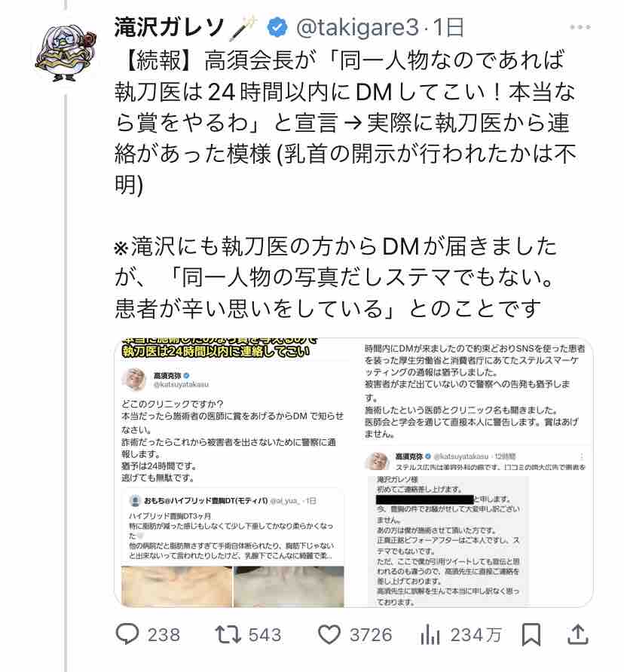Click the 543 repost count

[x=265, y=635]
